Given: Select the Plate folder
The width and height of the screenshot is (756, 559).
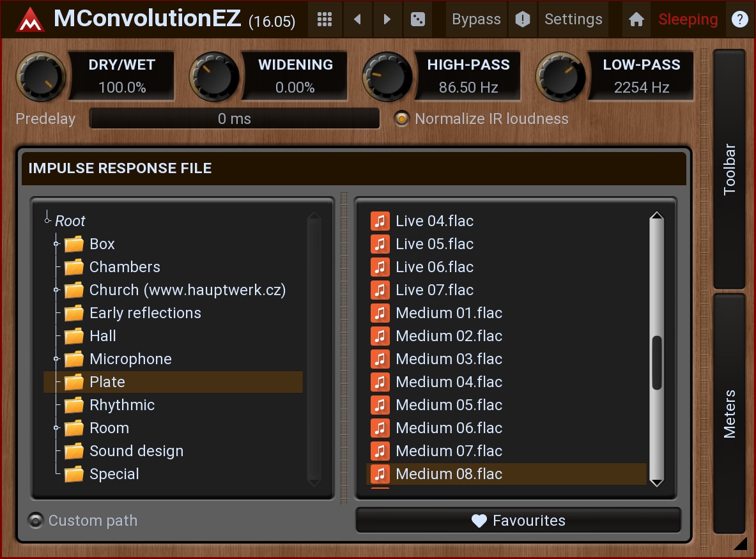Looking at the screenshot, I should click(x=173, y=381).
